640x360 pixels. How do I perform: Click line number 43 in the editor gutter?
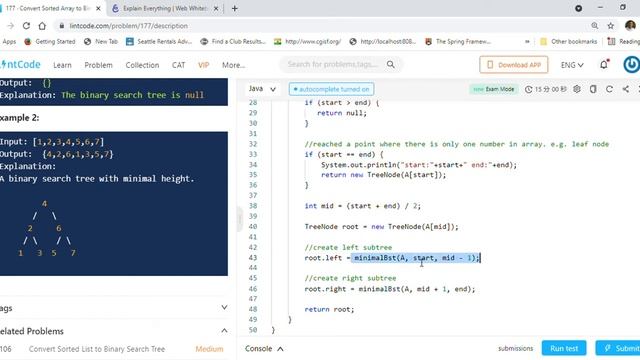tap(253, 258)
